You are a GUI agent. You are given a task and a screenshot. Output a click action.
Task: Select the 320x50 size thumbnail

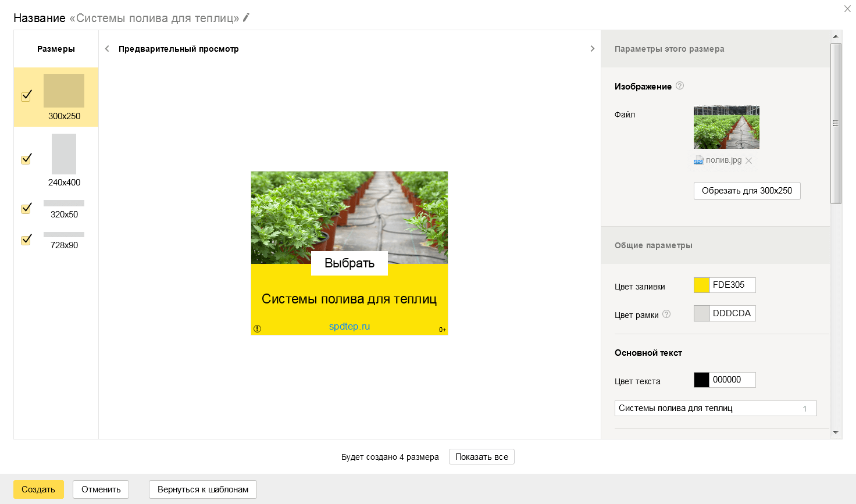click(x=64, y=203)
